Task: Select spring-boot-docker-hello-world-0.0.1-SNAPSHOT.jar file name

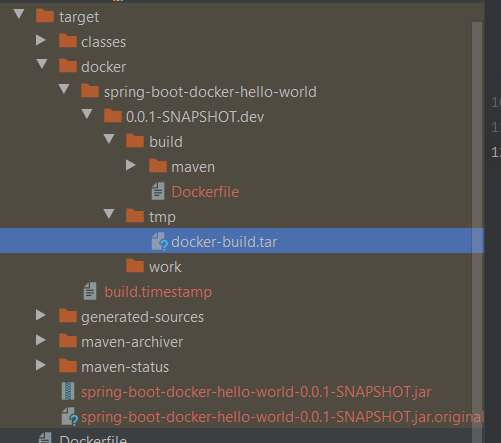Action: point(256,392)
